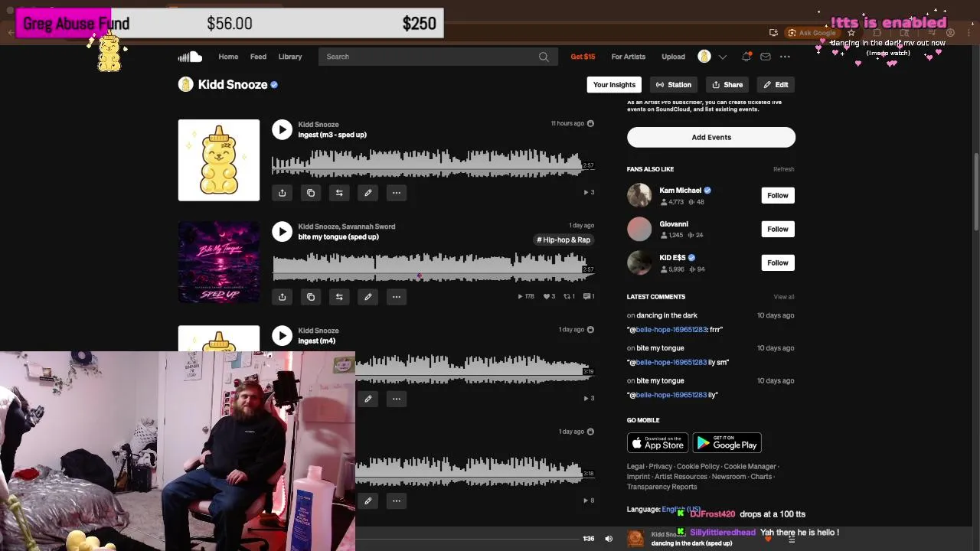Follow Kam Michael
This screenshot has height=551, width=980.
click(x=777, y=195)
